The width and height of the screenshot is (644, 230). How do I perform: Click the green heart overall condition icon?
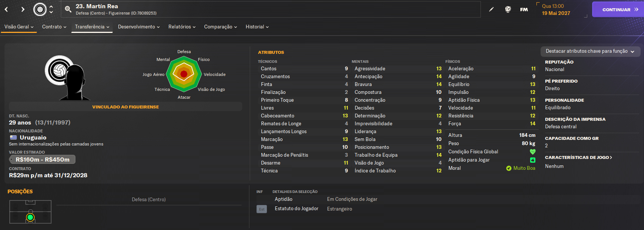point(532,152)
